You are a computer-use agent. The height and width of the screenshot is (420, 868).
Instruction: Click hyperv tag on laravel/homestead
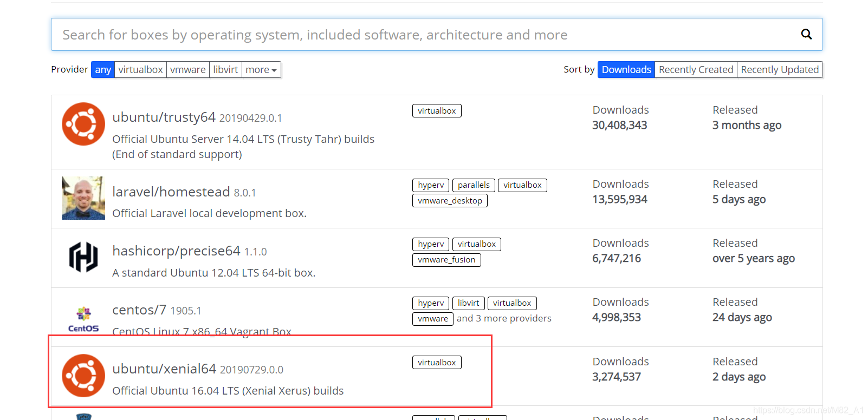click(x=431, y=185)
